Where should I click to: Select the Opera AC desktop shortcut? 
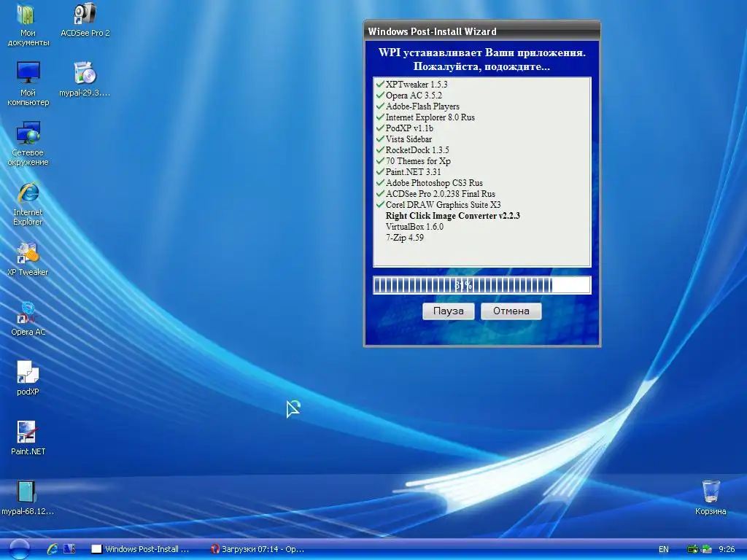pyautogui.click(x=28, y=319)
